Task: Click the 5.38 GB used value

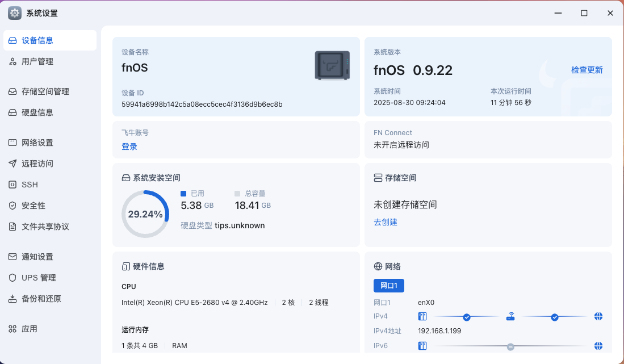Action: (x=197, y=206)
